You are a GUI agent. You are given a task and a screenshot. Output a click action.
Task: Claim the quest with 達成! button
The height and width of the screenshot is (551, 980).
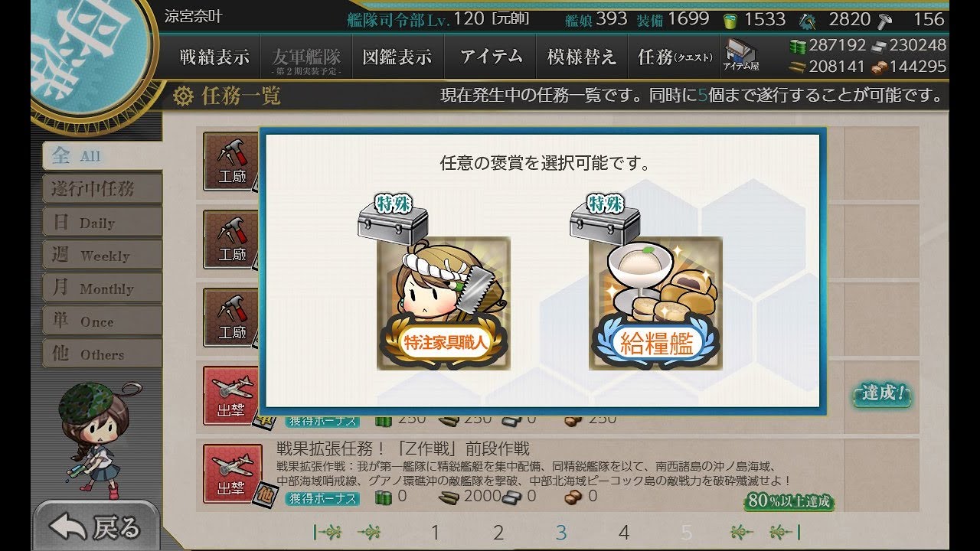point(882,394)
